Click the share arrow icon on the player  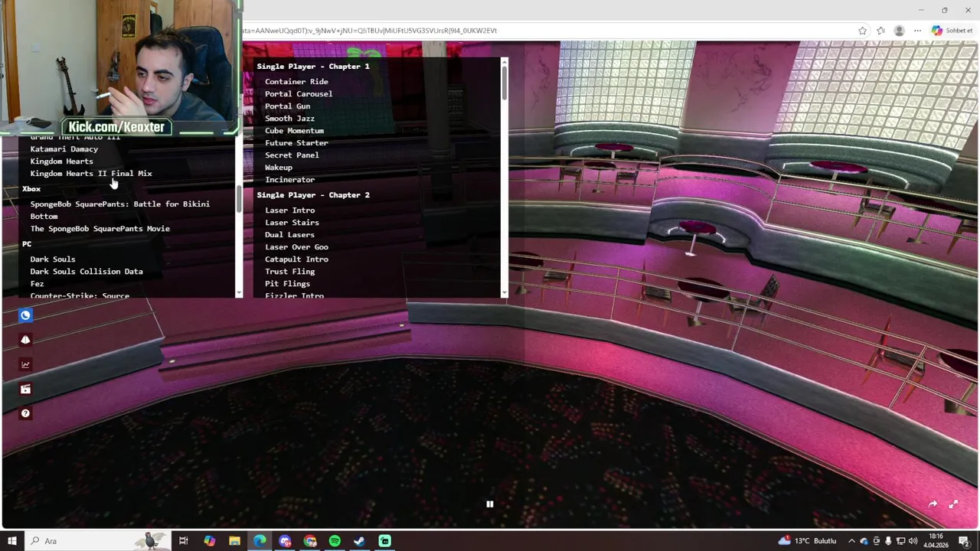(x=933, y=504)
